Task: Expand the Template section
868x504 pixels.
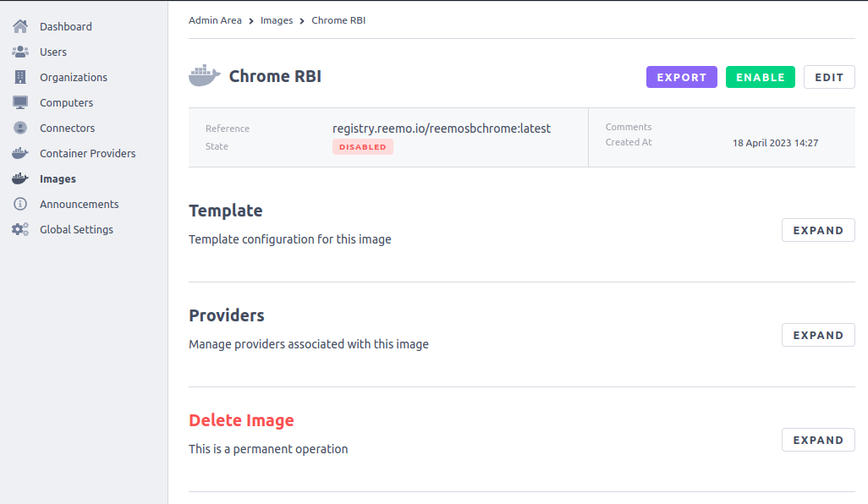Action: (x=818, y=230)
